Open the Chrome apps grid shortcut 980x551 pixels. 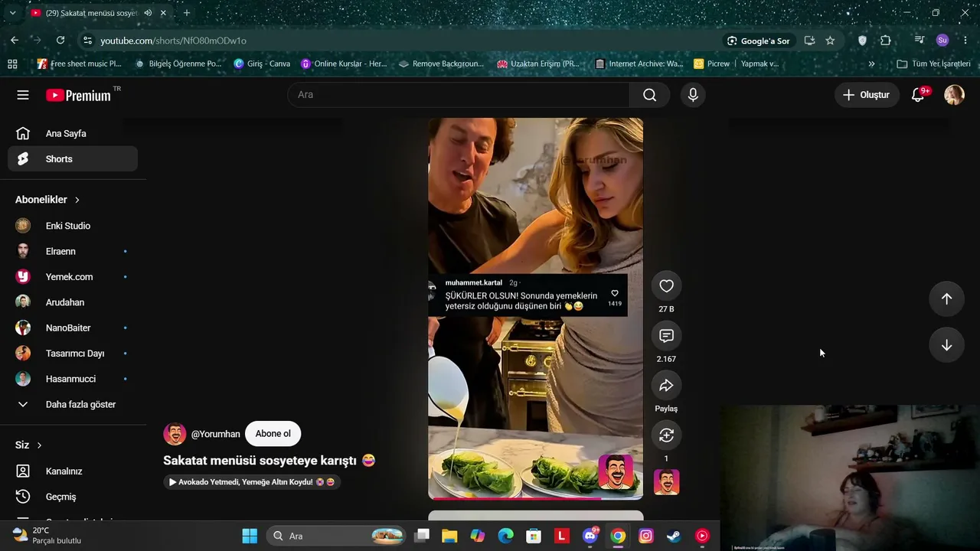[x=12, y=64]
